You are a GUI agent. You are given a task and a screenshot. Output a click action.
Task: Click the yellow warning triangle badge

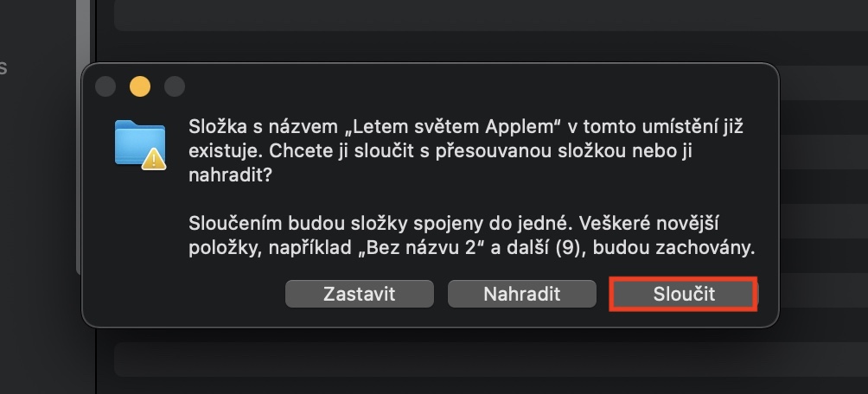pos(154,158)
